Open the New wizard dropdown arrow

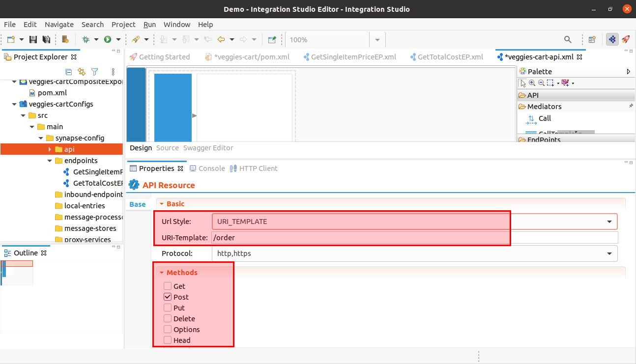point(22,39)
